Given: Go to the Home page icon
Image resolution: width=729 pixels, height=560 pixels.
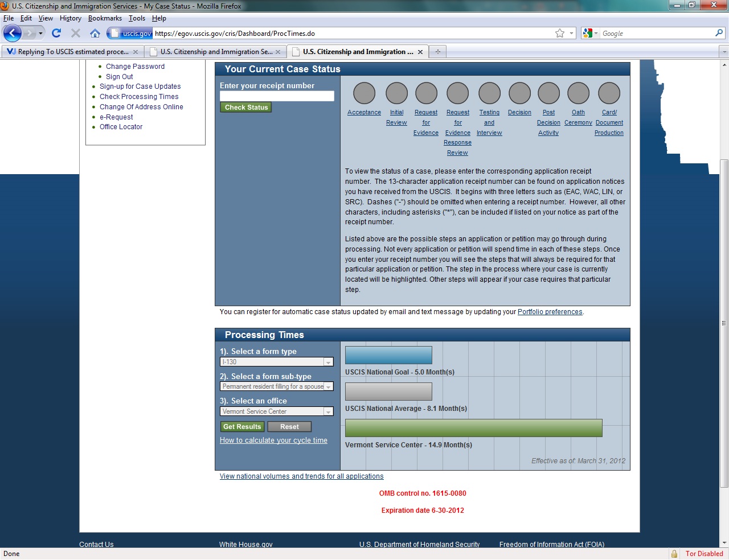Looking at the screenshot, I should [x=95, y=33].
